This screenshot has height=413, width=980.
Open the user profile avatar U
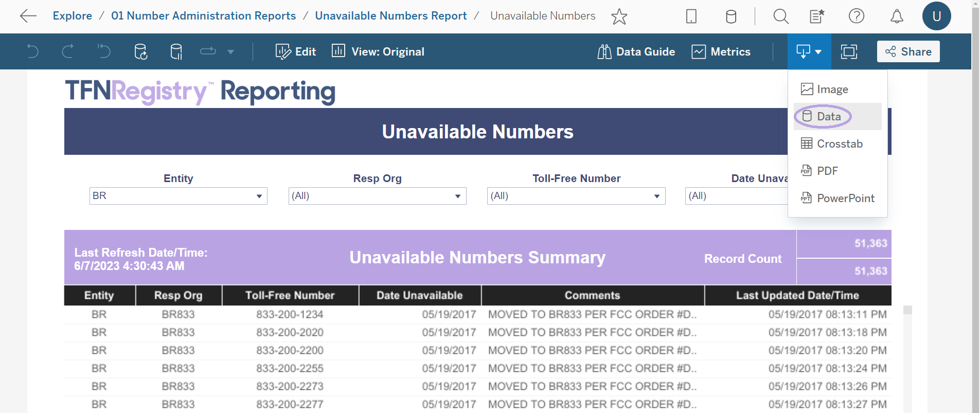click(936, 16)
